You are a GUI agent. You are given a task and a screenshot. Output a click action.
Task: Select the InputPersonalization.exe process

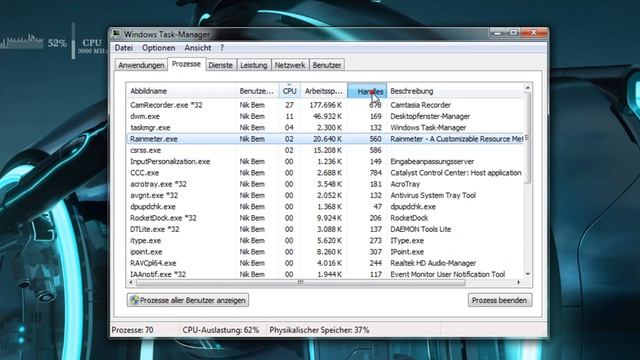(325, 162)
